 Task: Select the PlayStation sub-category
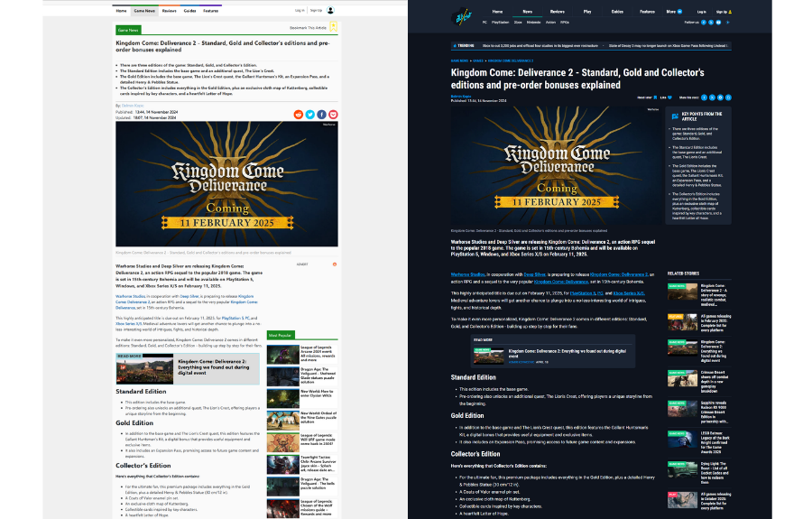tap(500, 23)
